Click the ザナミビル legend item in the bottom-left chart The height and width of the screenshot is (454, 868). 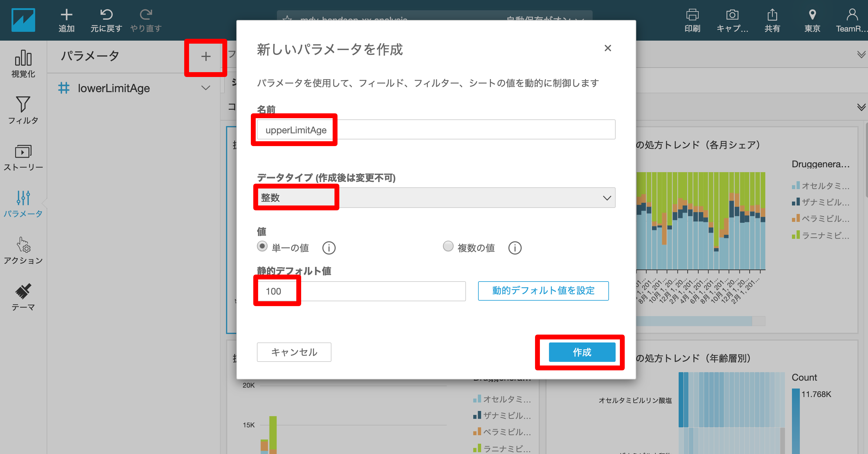coord(502,416)
